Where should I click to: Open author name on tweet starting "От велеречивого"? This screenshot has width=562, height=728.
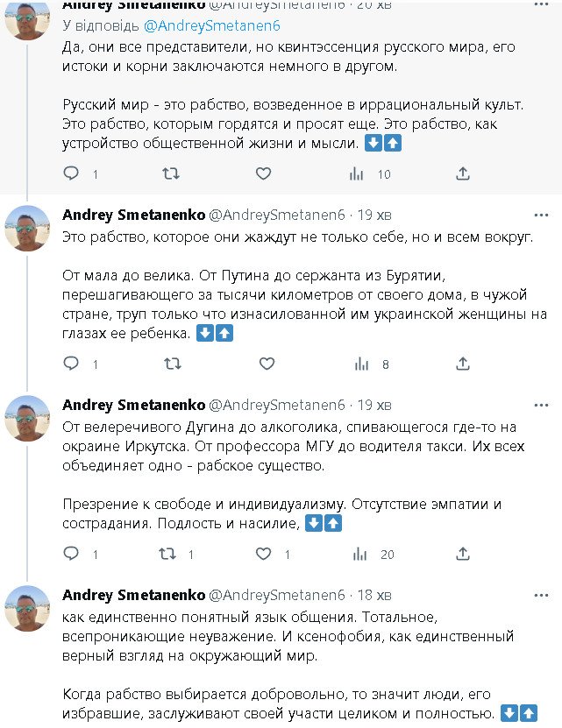tap(132, 405)
